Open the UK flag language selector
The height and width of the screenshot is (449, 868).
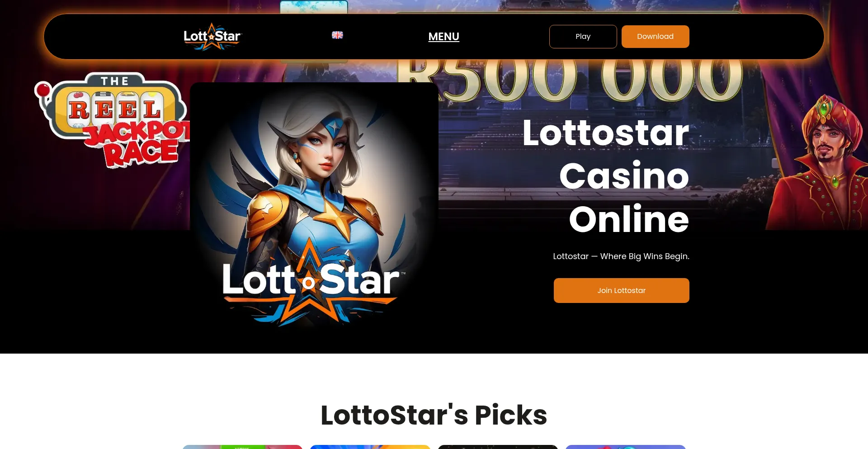tap(337, 35)
